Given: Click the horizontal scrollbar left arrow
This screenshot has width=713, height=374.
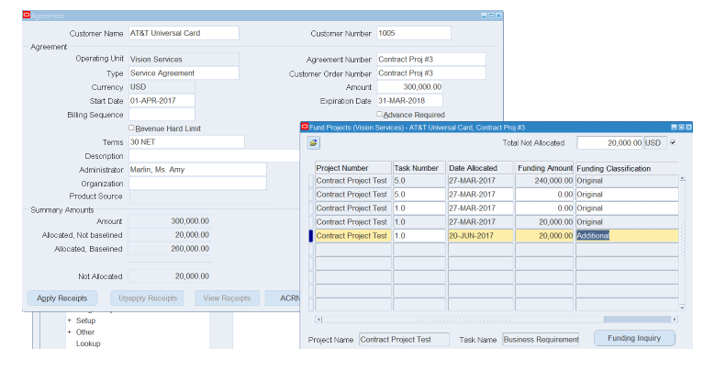Looking at the screenshot, I should pos(319,319).
